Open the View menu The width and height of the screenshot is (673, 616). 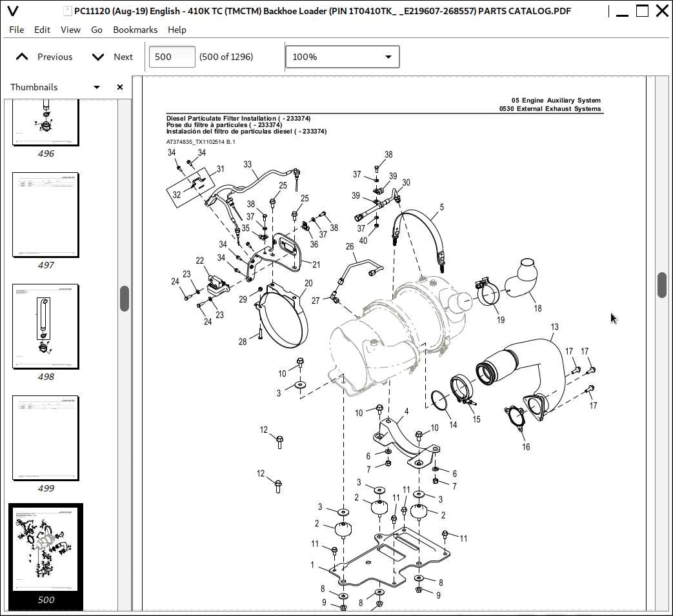coord(70,30)
